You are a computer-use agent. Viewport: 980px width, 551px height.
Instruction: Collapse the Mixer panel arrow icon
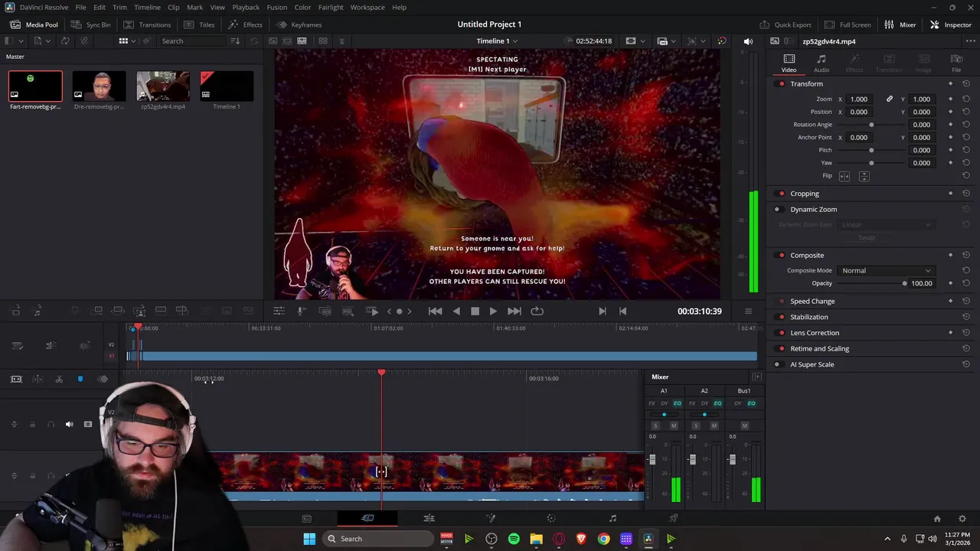tap(757, 377)
